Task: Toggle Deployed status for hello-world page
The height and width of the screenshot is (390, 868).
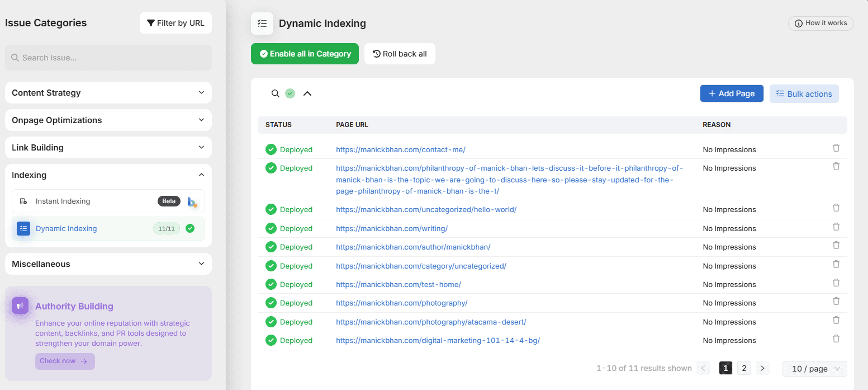Action: tap(271, 210)
